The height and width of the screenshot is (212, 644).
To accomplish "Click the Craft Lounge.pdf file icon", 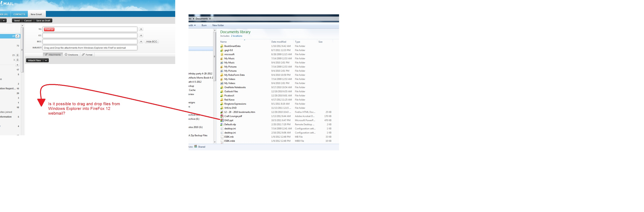I will click(x=222, y=116).
